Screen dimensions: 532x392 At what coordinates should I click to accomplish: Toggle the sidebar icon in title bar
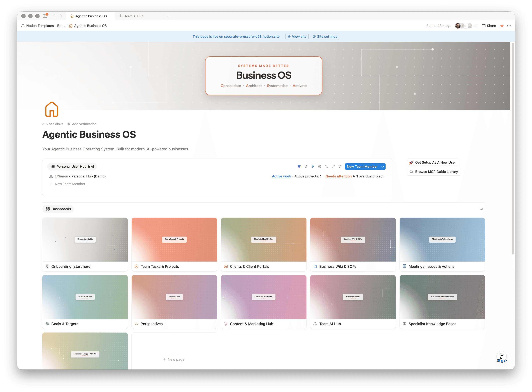point(45,16)
